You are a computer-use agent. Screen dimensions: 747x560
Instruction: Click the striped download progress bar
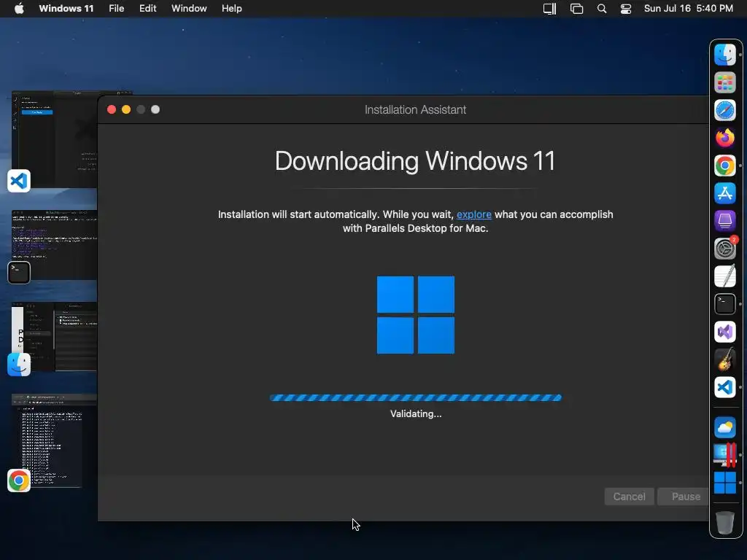click(x=415, y=397)
